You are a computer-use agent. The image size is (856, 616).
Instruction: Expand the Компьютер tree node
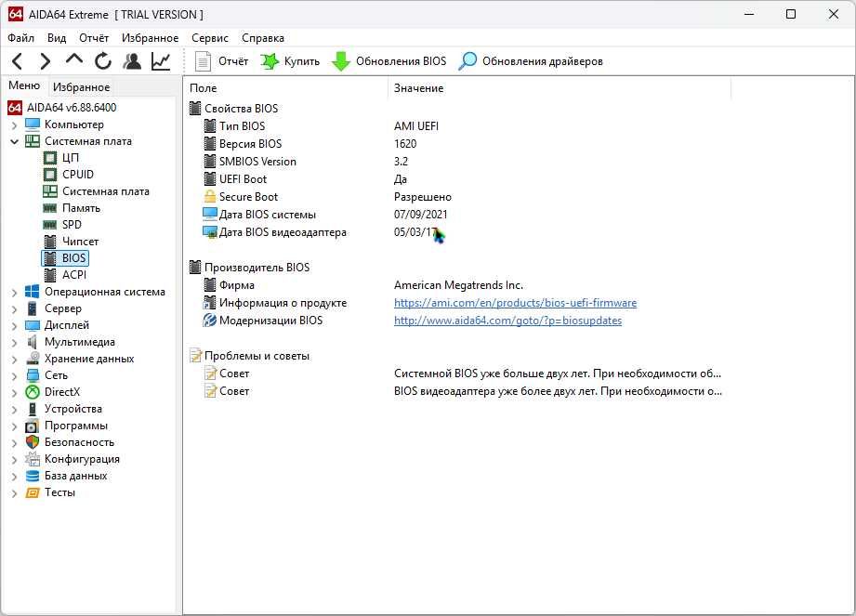click(x=14, y=125)
